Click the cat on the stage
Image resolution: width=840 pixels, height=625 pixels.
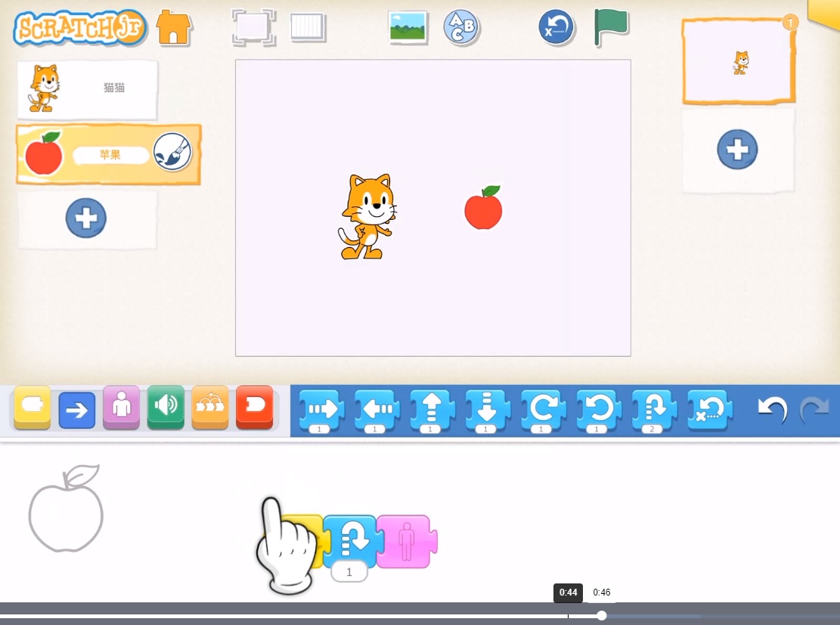click(367, 217)
